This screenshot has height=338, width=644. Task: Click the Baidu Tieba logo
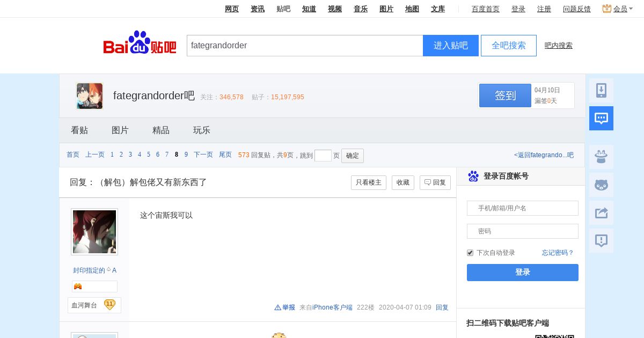[x=140, y=43]
